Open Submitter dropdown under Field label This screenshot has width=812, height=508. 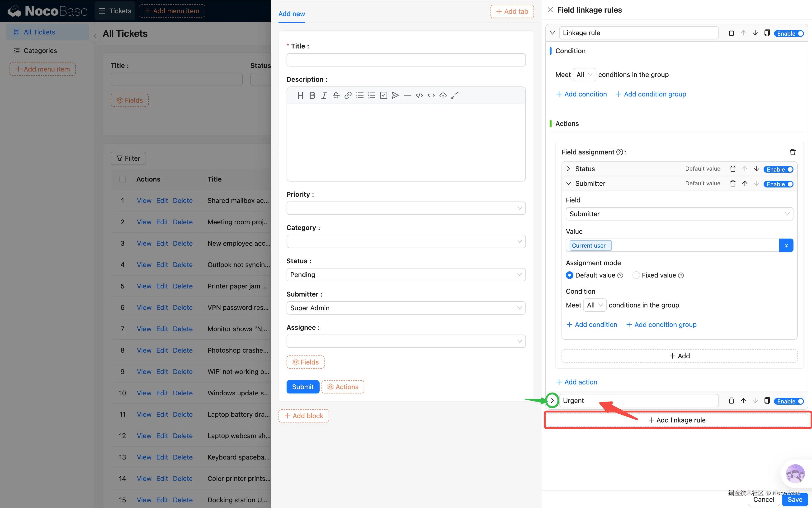(680, 214)
